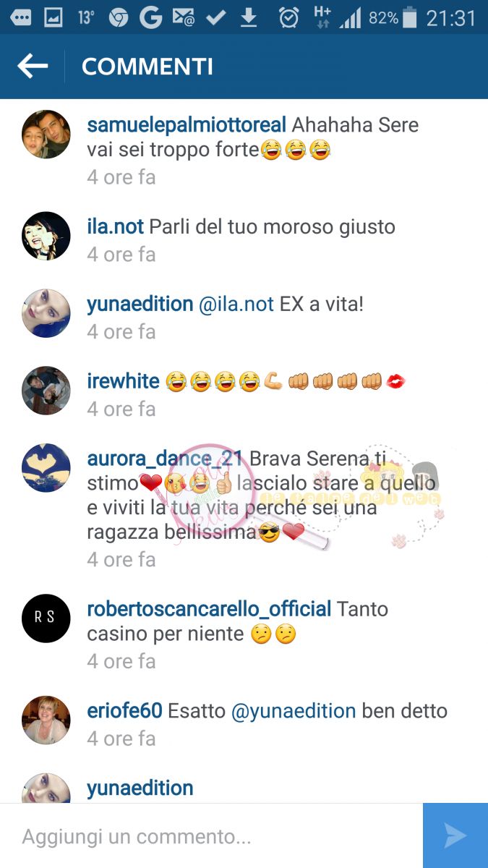Open the eriofe60 profile photo
Screen dimensions: 488x868
pyautogui.click(x=46, y=720)
